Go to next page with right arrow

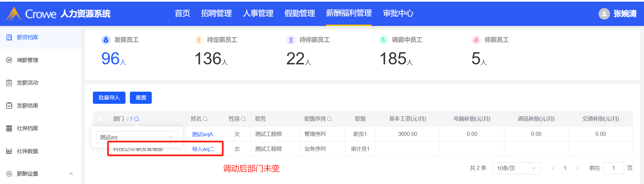pyautogui.click(x=577, y=168)
